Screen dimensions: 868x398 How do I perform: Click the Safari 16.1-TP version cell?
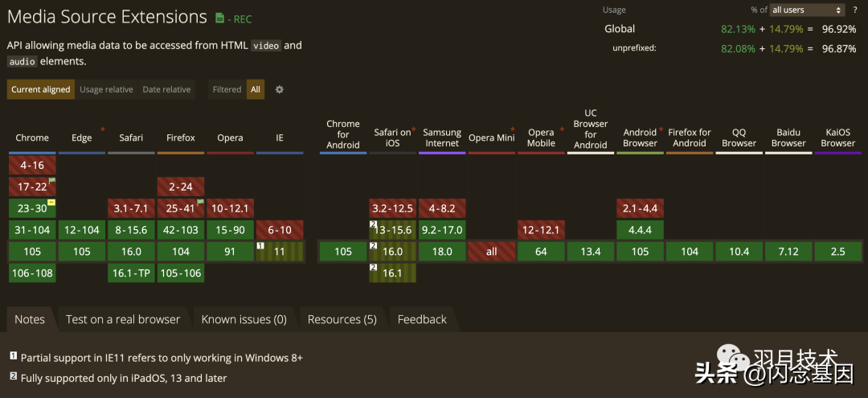click(131, 273)
